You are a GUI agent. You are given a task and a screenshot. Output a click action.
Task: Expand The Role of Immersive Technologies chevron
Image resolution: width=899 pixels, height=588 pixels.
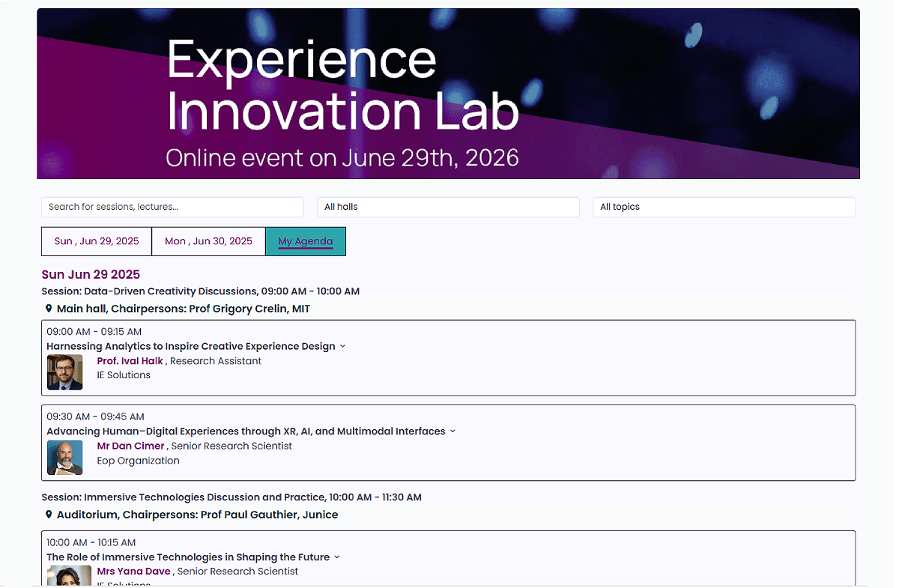coord(337,557)
